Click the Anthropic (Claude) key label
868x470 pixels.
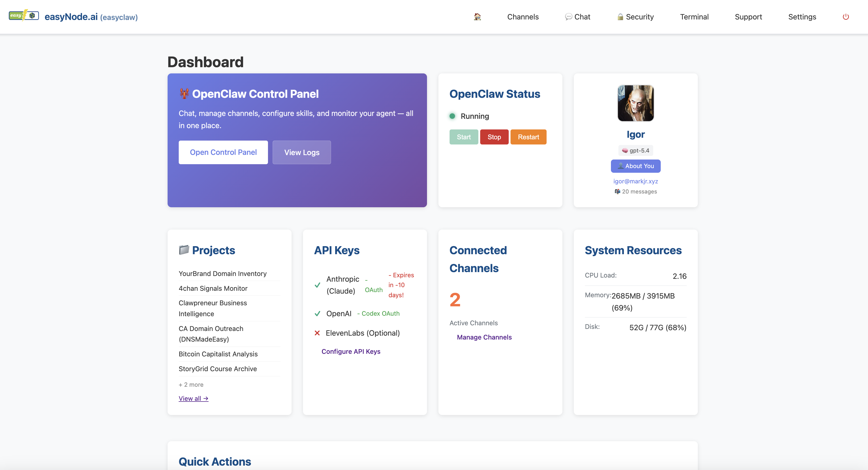pos(343,285)
